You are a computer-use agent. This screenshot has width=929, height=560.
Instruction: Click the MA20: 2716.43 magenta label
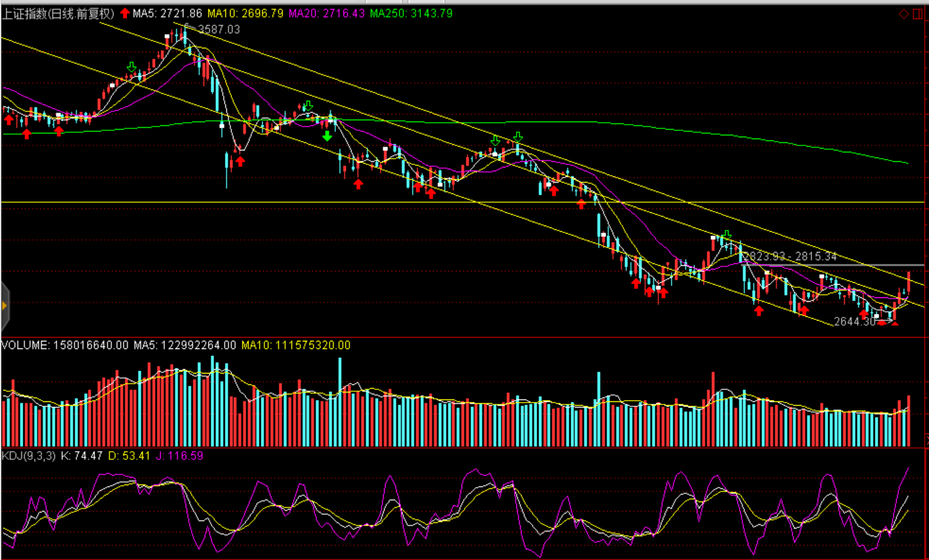[326, 13]
